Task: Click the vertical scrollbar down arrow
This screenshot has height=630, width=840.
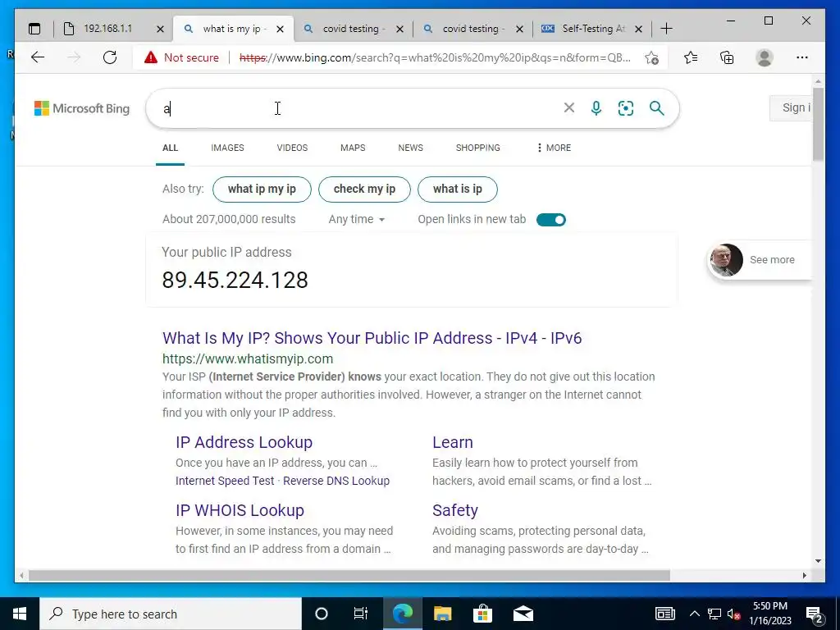Action: (x=818, y=561)
